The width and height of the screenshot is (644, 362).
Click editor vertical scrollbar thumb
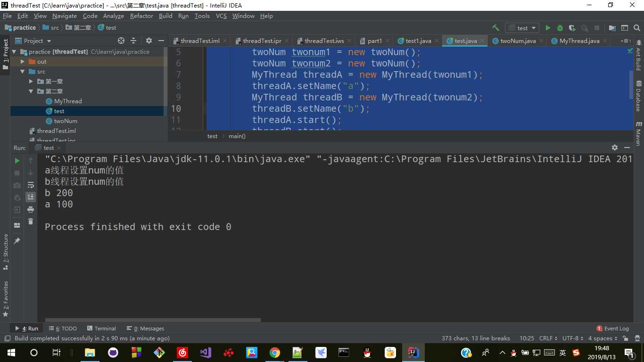tap(631, 85)
